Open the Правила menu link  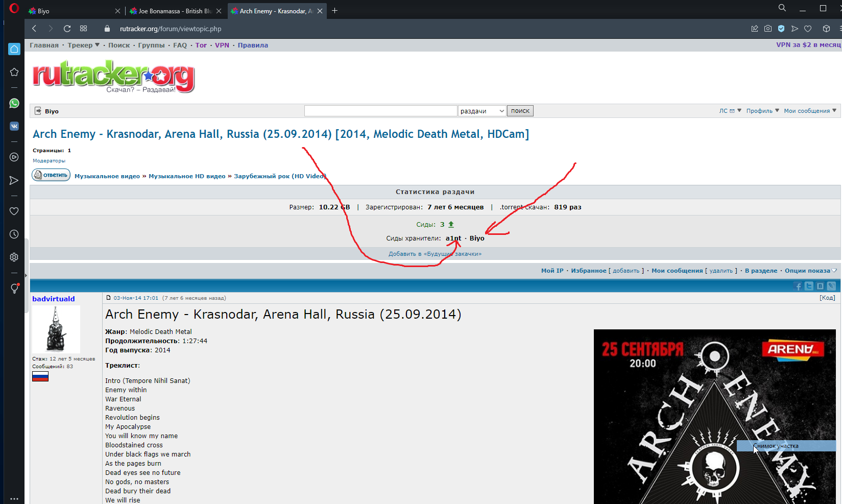[253, 45]
